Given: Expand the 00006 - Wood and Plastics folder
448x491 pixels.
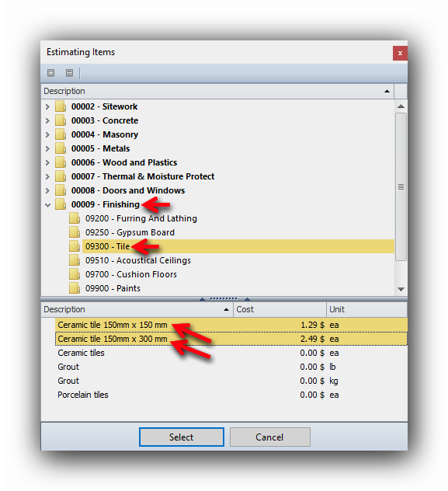Looking at the screenshot, I should (47, 163).
